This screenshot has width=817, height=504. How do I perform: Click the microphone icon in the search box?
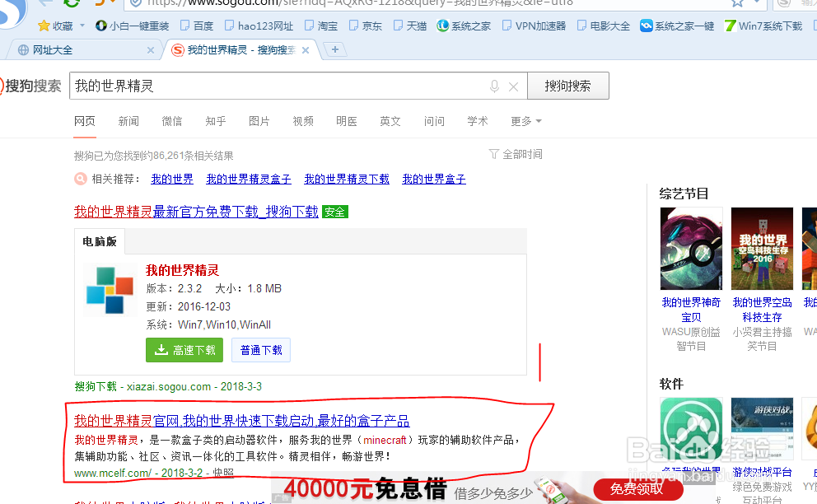(494, 85)
